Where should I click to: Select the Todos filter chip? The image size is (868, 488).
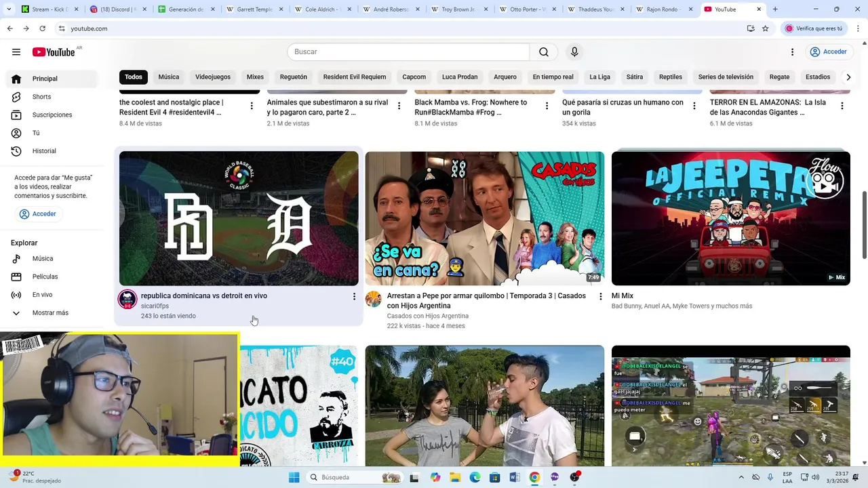click(134, 77)
